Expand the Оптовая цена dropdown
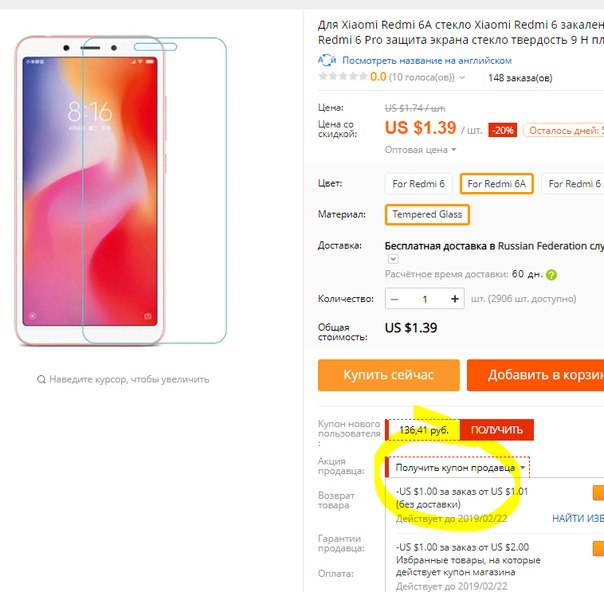Image resolution: width=604 pixels, height=592 pixels. tap(420, 149)
